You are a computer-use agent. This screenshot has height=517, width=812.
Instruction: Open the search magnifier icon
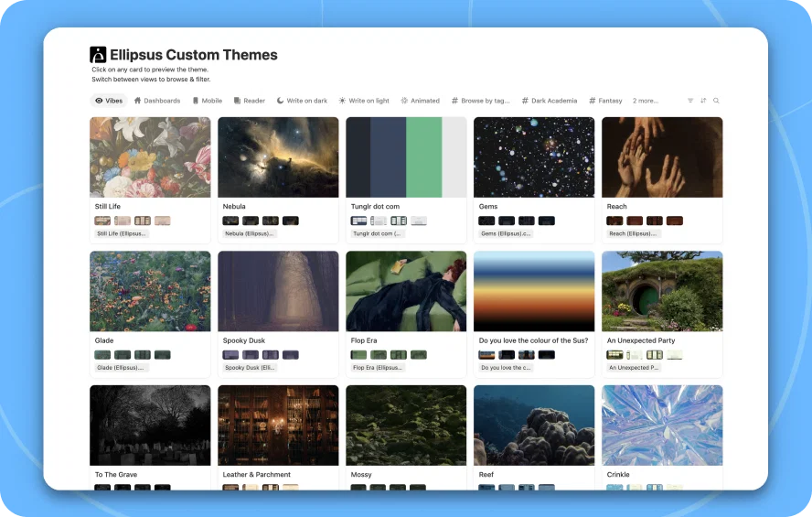(x=716, y=101)
